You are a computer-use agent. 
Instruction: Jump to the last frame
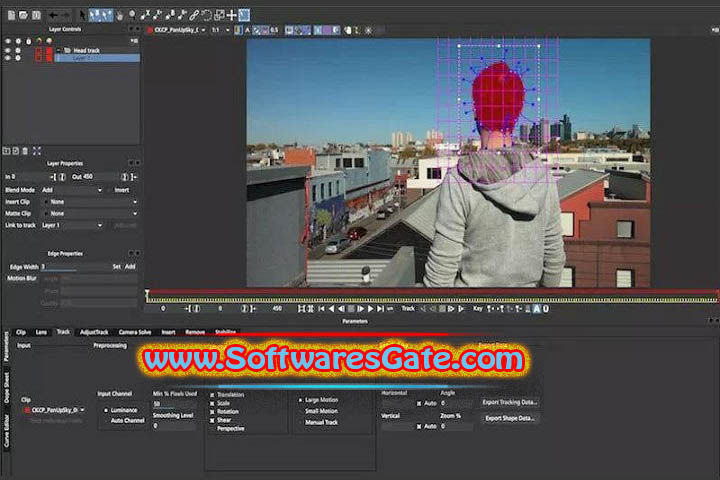tap(380, 309)
